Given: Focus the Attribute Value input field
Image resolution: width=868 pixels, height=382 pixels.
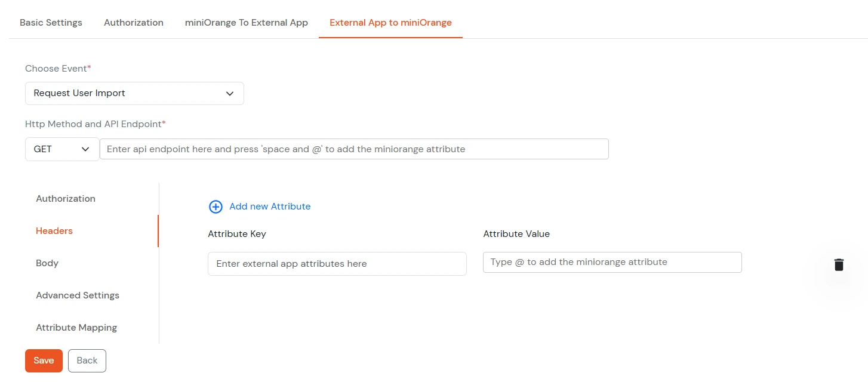Looking at the screenshot, I should point(612,262).
